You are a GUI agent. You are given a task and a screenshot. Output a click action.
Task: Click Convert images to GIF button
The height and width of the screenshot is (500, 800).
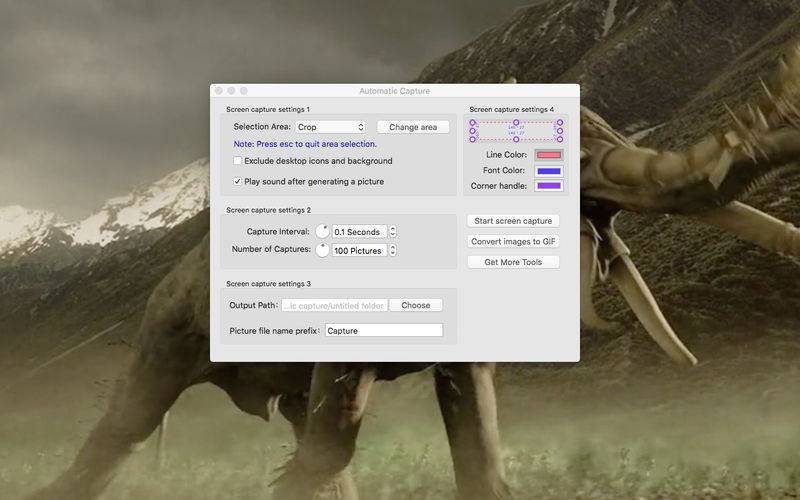point(513,241)
